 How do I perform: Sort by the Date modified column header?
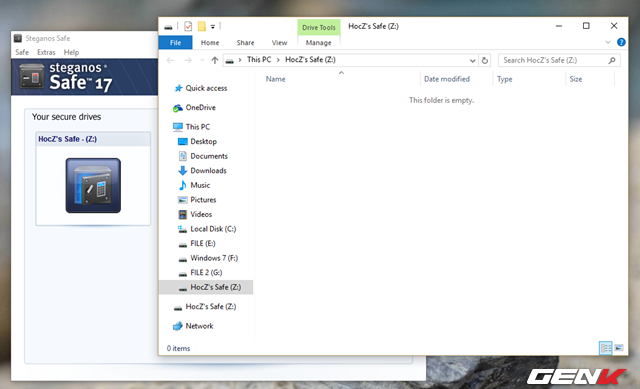447,79
